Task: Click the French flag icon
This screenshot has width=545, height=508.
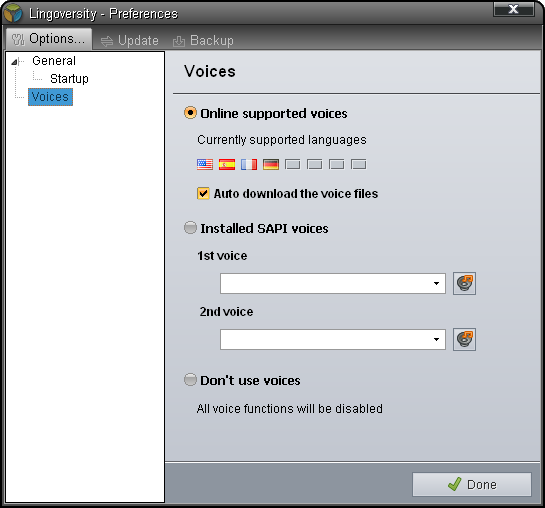Action: point(249,164)
